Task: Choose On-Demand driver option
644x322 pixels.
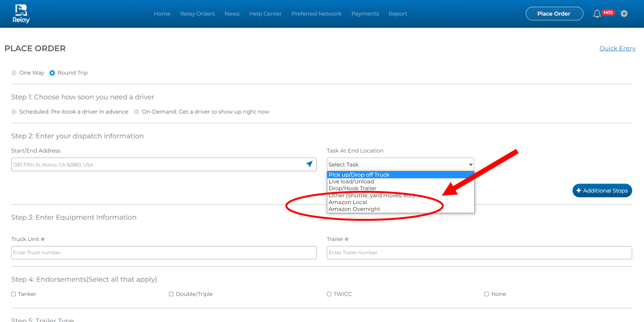Action: (x=137, y=112)
